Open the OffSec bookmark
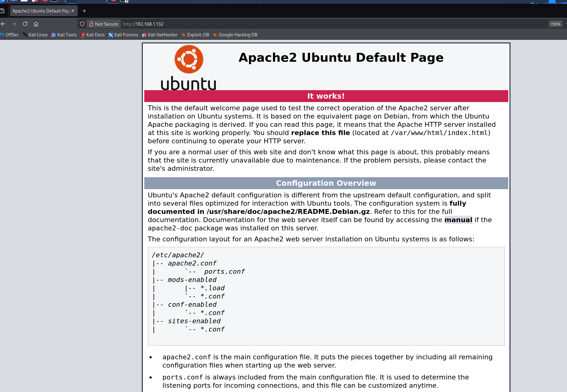Screen dimensions: 567x392 10,35
